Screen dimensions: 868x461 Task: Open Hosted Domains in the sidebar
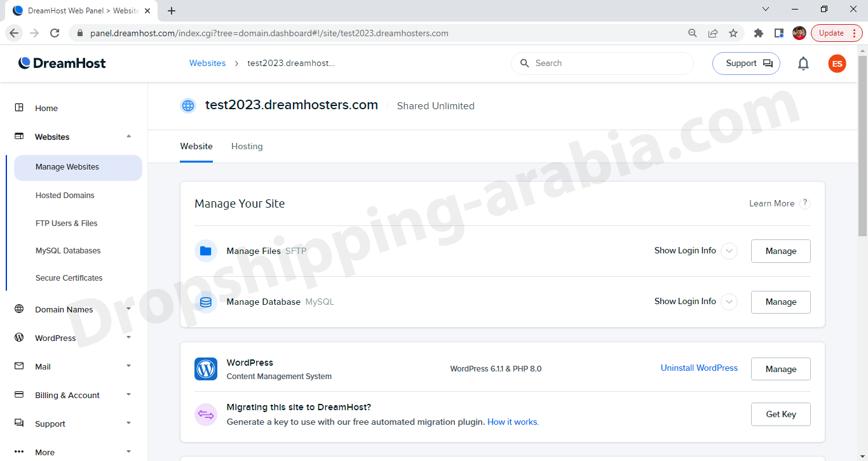tap(65, 196)
